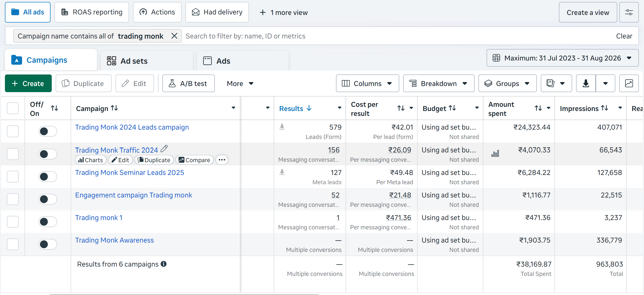Remove the trading monk filter chip
Image resolution: width=644 pixels, height=295 pixels.
tap(174, 36)
